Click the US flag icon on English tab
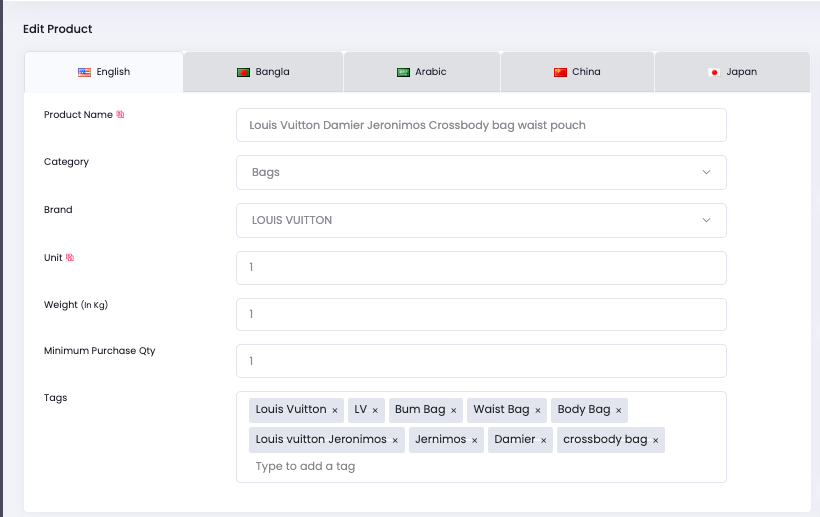The height and width of the screenshot is (517, 820). tap(84, 72)
